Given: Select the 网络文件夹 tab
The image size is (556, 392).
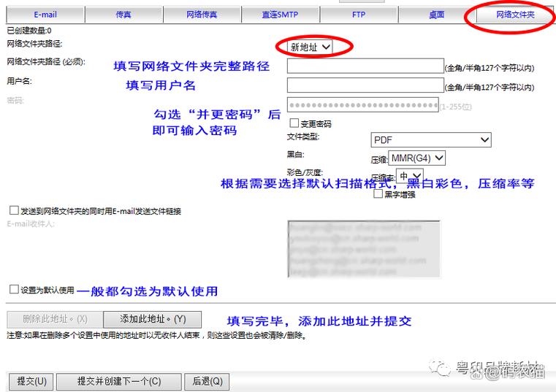Looking at the screenshot, I should 515,15.
